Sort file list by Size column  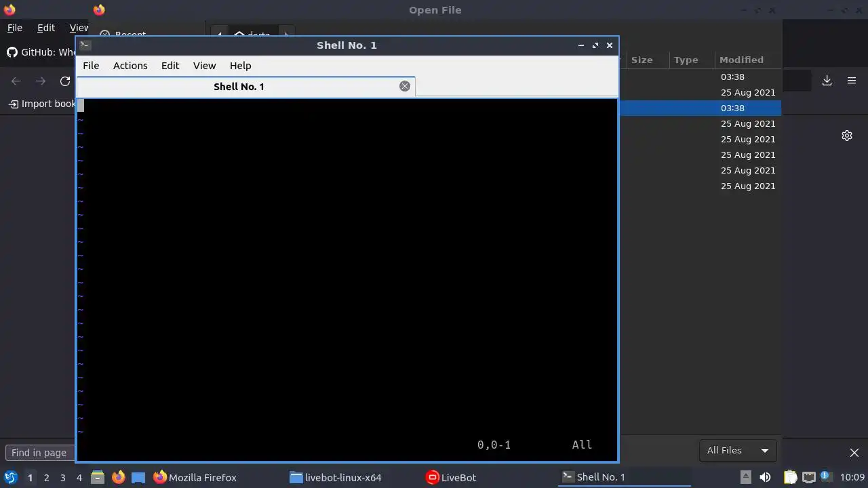coord(642,60)
